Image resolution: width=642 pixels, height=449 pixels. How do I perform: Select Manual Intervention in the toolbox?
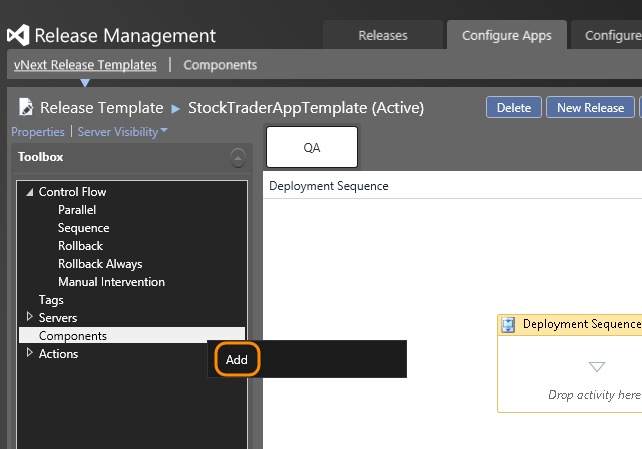coord(111,282)
